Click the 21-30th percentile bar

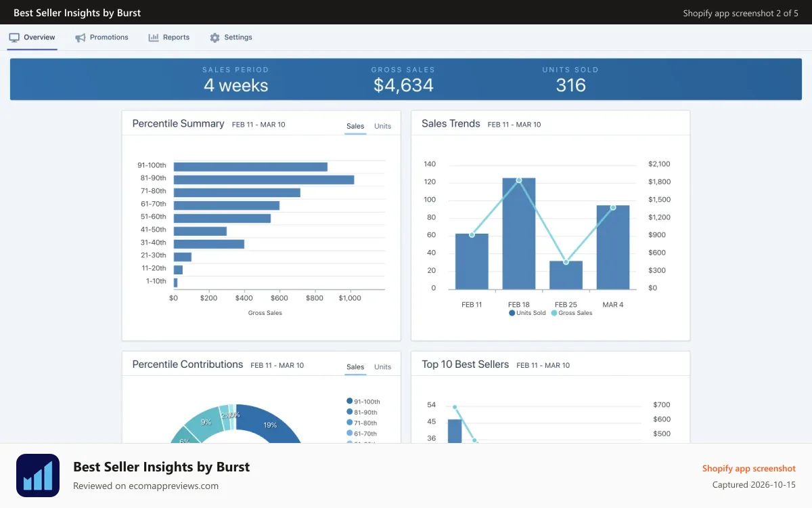183,257
